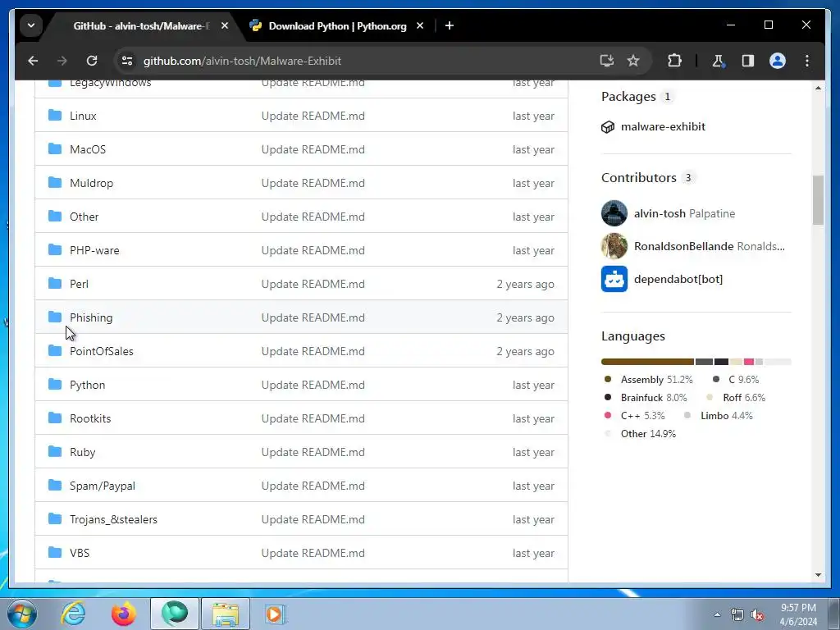Click the Assembly segment of language bar
This screenshot has width=840, height=630.
pos(647,362)
